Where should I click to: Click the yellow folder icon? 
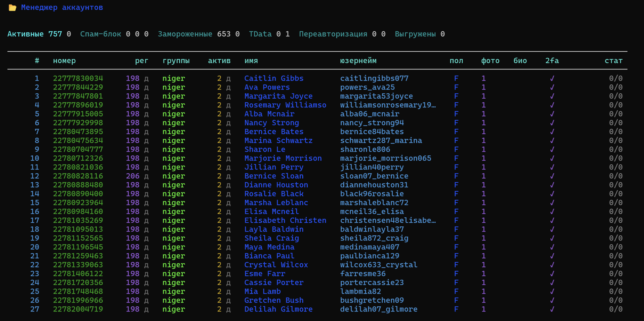(x=12, y=8)
